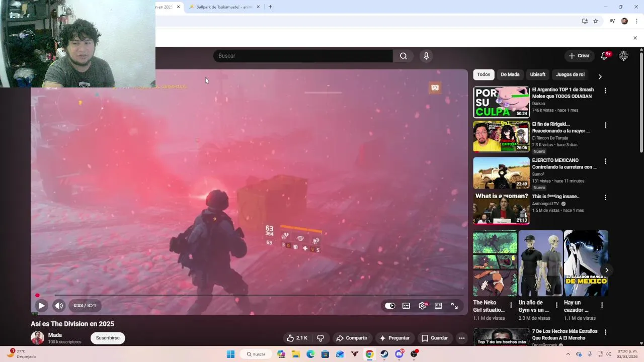The height and width of the screenshot is (362, 644).
Task: Open the Chrome profile avatar
Action: click(624, 21)
